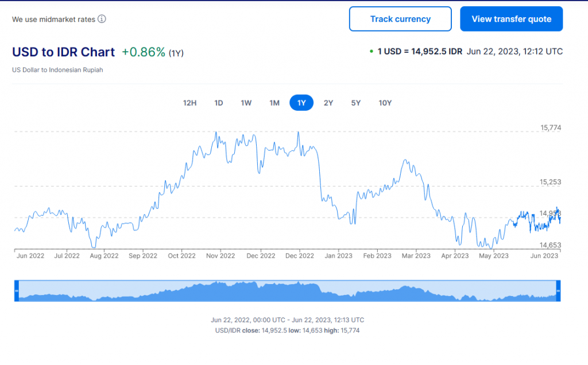
Task: Click the 15,774 high value axis label
Action: coord(550,128)
